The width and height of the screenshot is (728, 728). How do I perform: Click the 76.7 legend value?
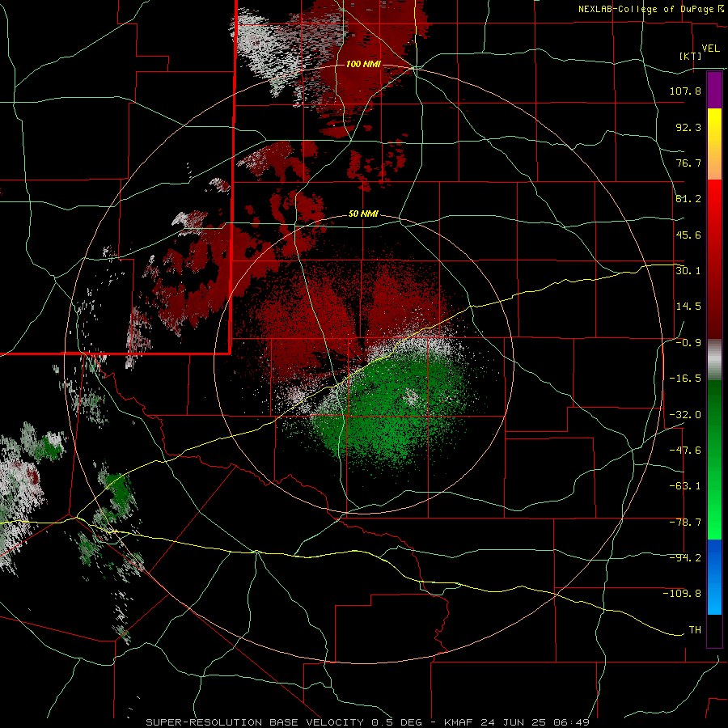tap(688, 163)
